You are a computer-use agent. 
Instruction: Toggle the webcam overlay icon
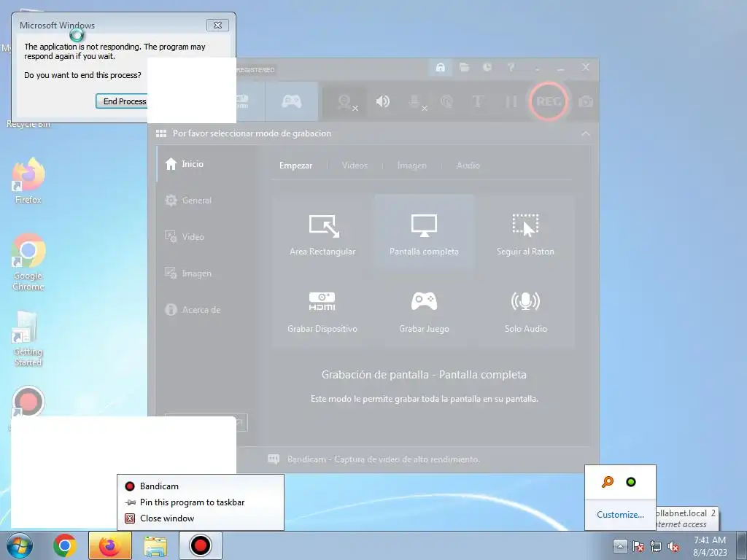click(347, 102)
